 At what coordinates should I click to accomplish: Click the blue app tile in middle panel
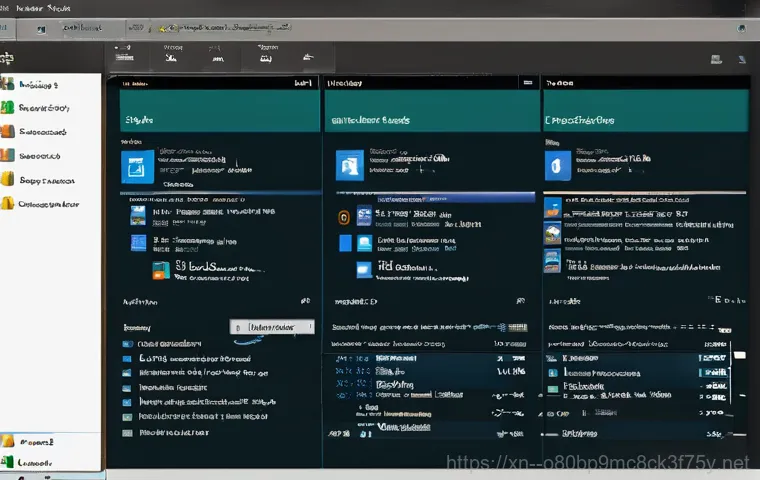(350, 165)
